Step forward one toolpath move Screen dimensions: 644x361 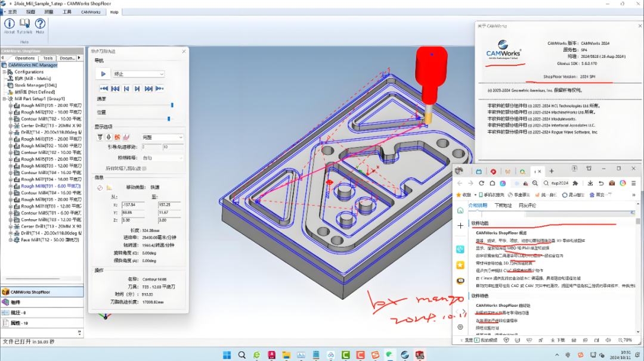click(x=137, y=89)
